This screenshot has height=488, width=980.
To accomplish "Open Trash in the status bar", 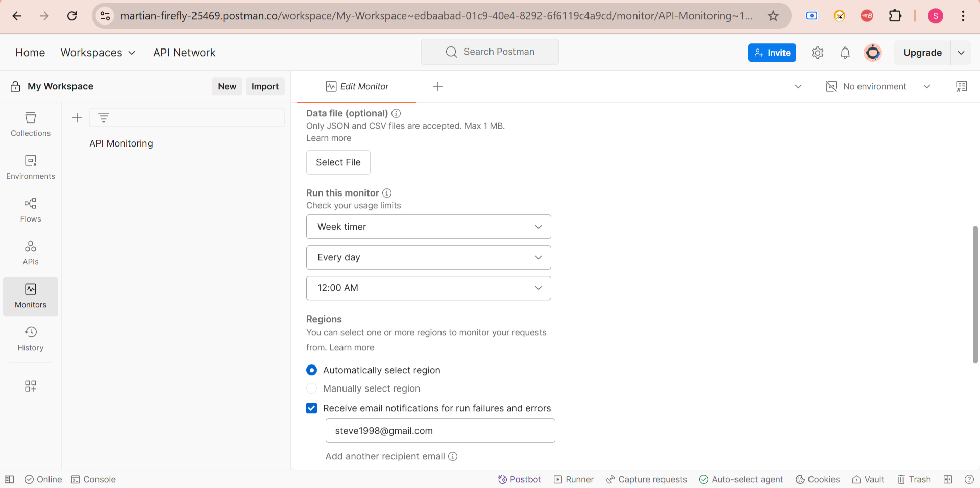I will [914, 479].
